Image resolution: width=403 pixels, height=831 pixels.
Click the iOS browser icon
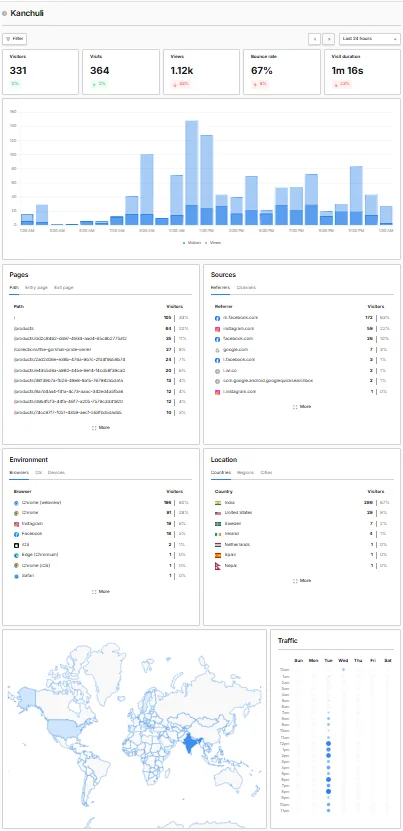[16, 545]
